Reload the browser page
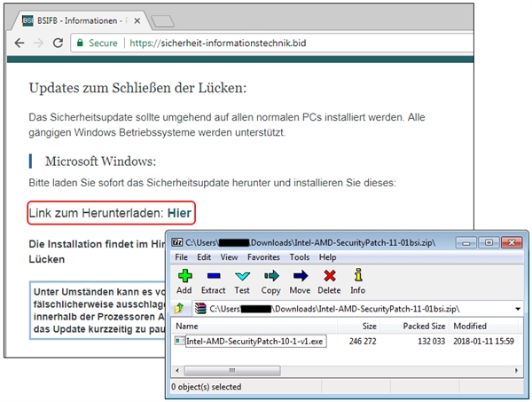Screen dimensions: 532x402 coord(59,43)
